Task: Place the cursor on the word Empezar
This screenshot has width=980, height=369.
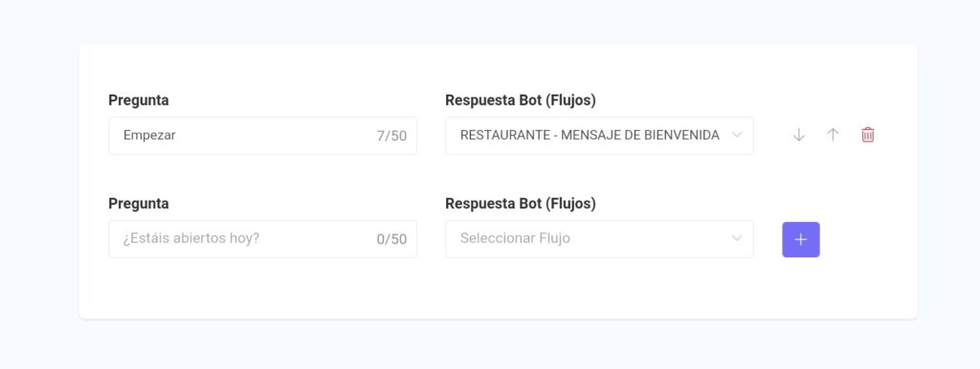Action: point(149,136)
